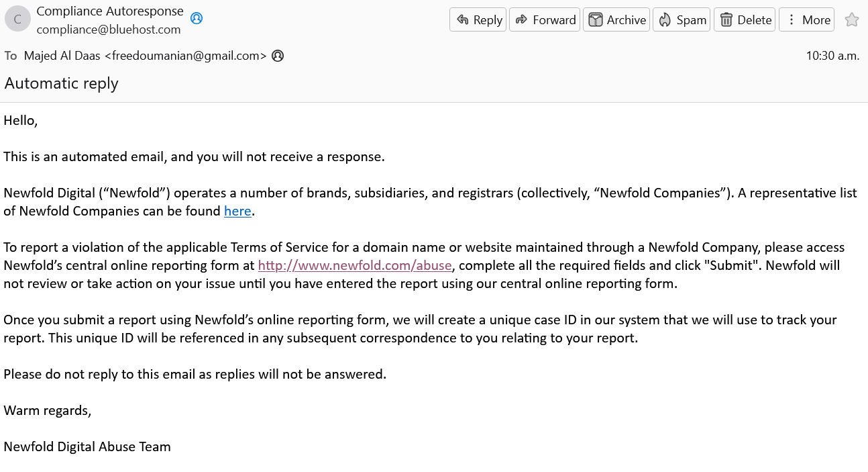Delete this email with trash icon
This screenshot has height=472, width=868.
[x=745, y=20]
